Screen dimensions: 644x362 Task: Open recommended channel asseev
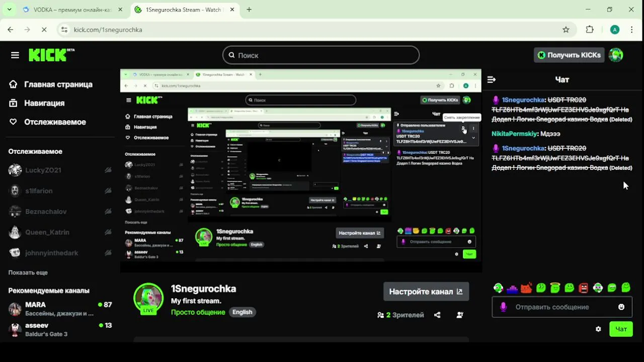tap(60, 329)
